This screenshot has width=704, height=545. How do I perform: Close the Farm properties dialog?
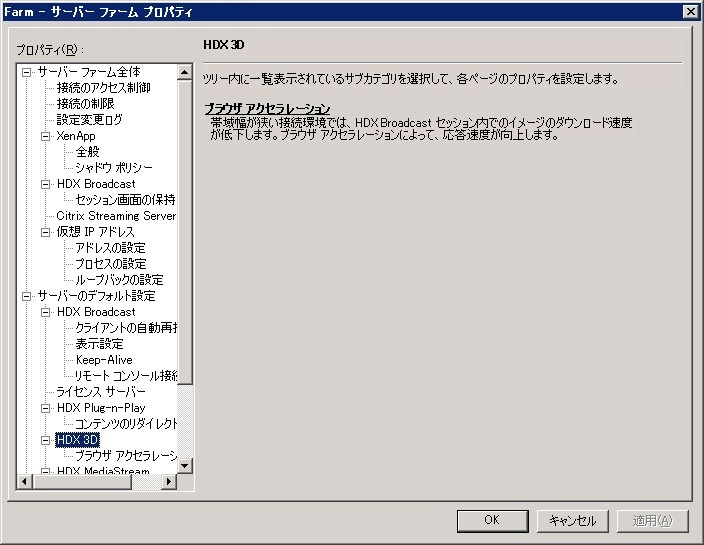click(691, 11)
